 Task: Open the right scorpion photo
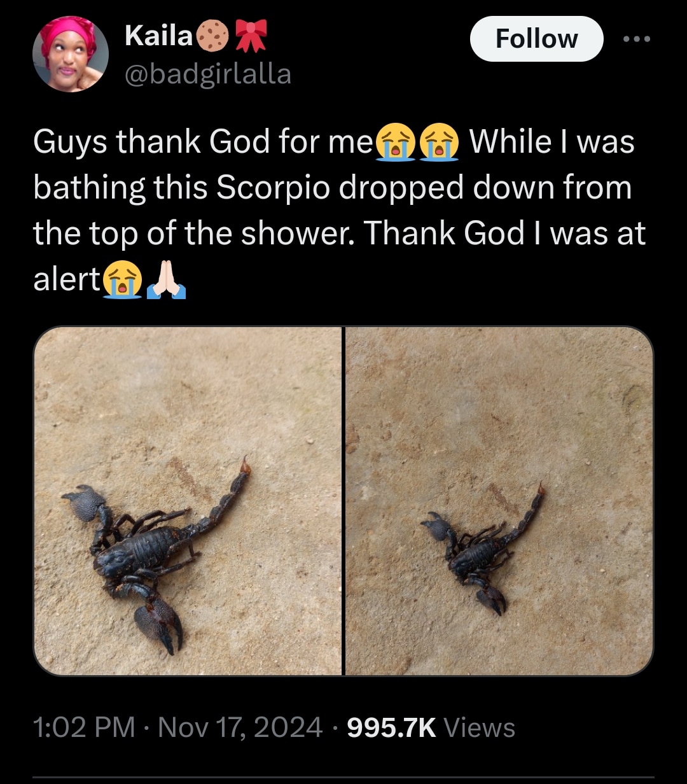pos(499,501)
